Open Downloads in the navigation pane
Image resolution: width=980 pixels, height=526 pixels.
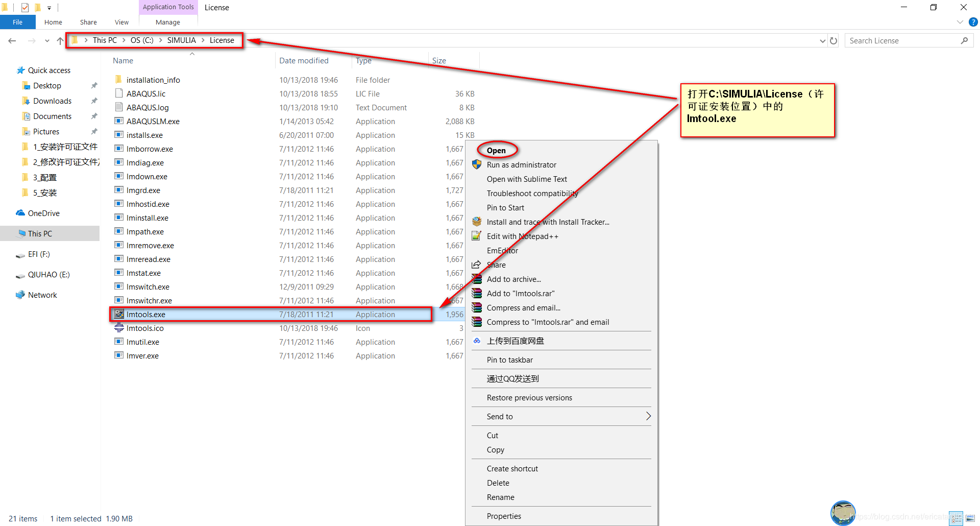[x=52, y=101]
